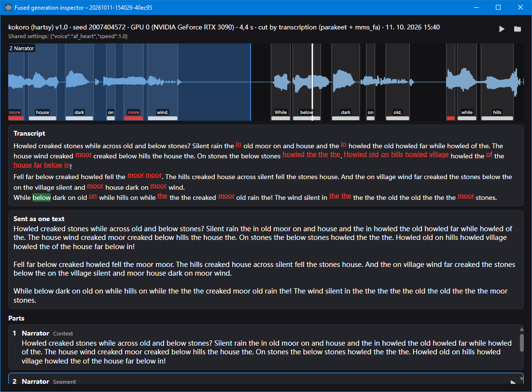Click 'Fell far below creaked' paragraph in Sent text

264,269
